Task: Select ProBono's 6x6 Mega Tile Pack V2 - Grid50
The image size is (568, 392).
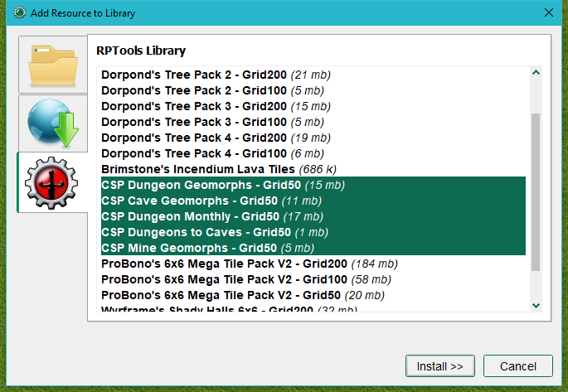Action: (x=313, y=295)
